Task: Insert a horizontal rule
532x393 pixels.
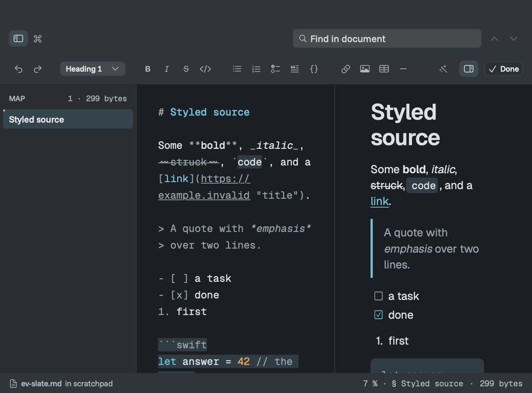Action: pyautogui.click(x=403, y=69)
